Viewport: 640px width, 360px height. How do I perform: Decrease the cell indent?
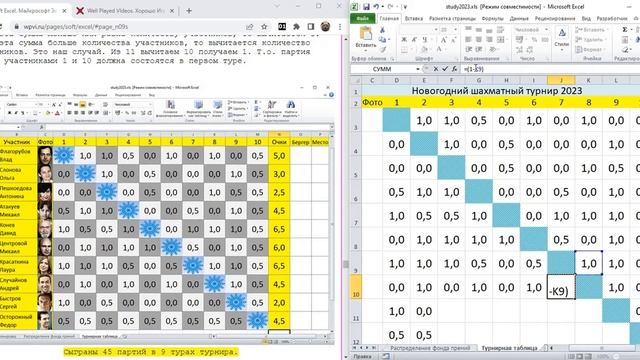(468, 49)
